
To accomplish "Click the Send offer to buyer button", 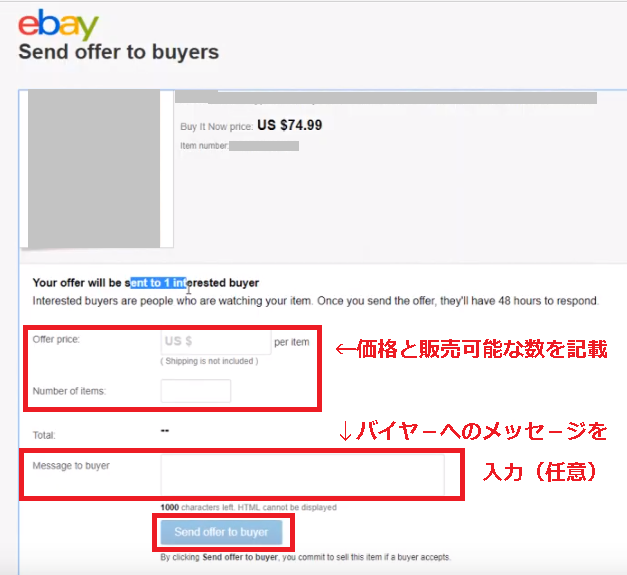I will [x=222, y=532].
